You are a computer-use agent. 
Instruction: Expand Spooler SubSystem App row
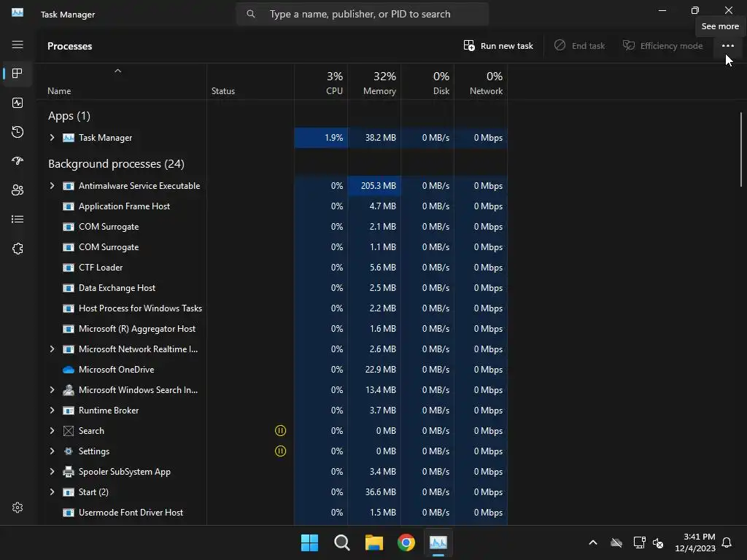52,472
